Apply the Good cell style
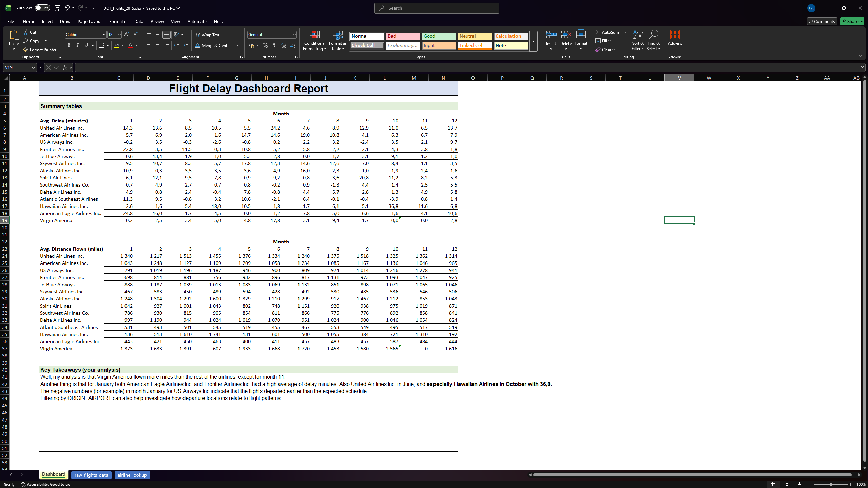The width and height of the screenshot is (868, 488). pos(439,36)
